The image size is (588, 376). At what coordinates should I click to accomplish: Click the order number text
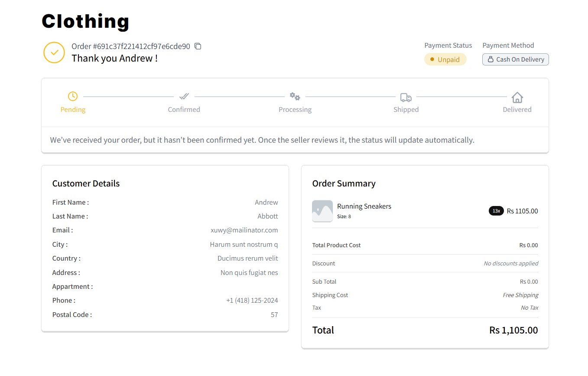[131, 46]
